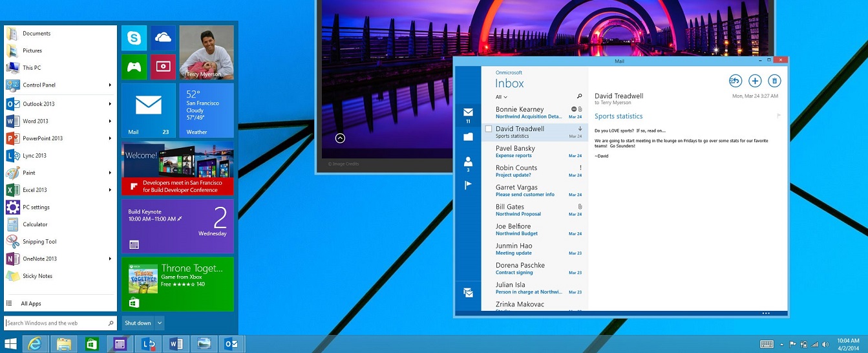Open the Build Keynote calendar tile
868x353 pixels.
coord(178,226)
